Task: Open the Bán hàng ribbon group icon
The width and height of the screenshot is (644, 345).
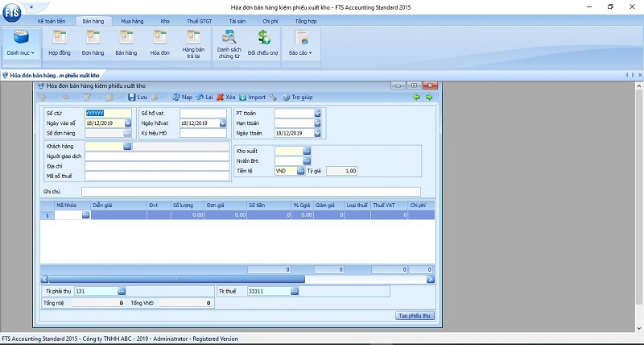Action: (126, 43)
